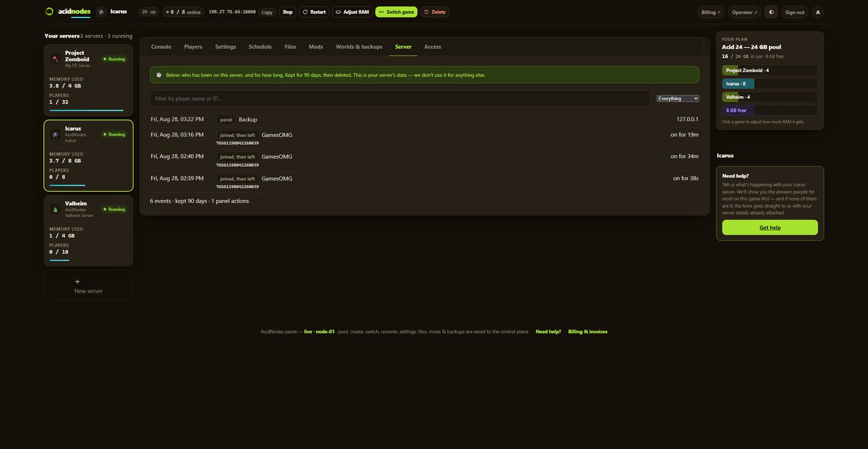868x449 pixels.
Task: Toggle the dark/light theme button
Action: (771, 12)
